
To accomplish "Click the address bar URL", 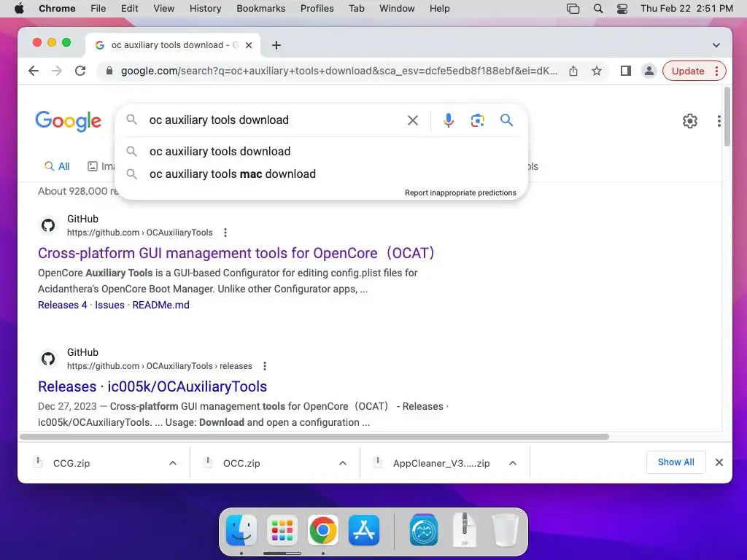I will (x=338, y=71).
